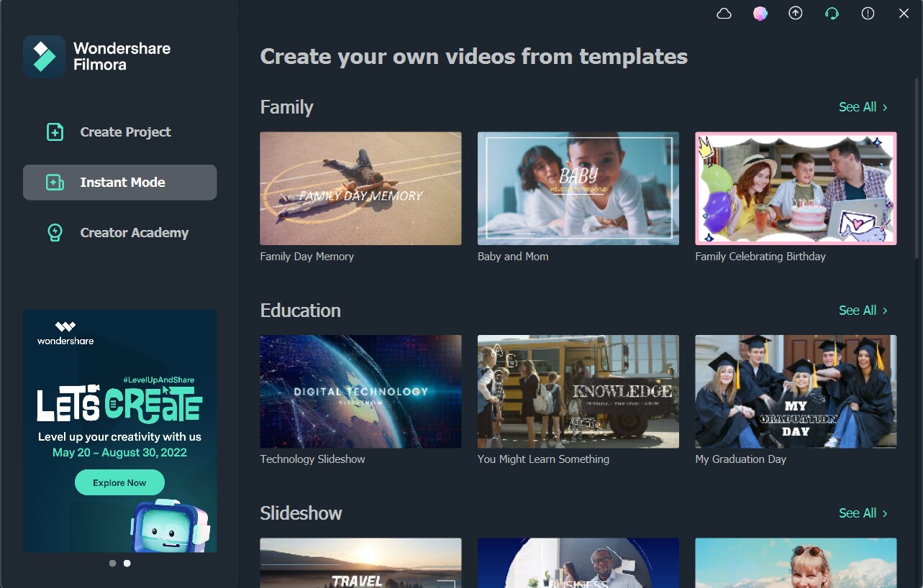Click the #LevelUpAndShare hashtag text

(158, 380)
